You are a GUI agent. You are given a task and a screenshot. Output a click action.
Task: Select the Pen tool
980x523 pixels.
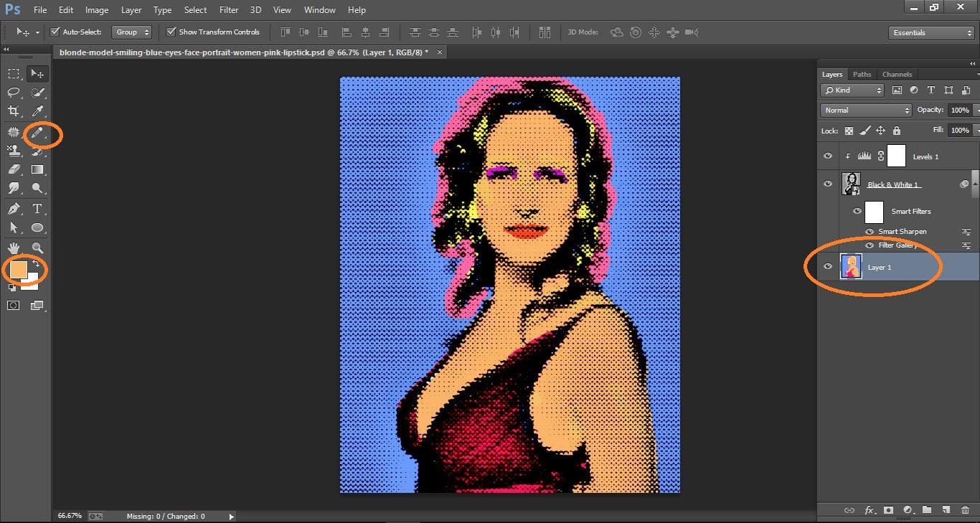13,209
